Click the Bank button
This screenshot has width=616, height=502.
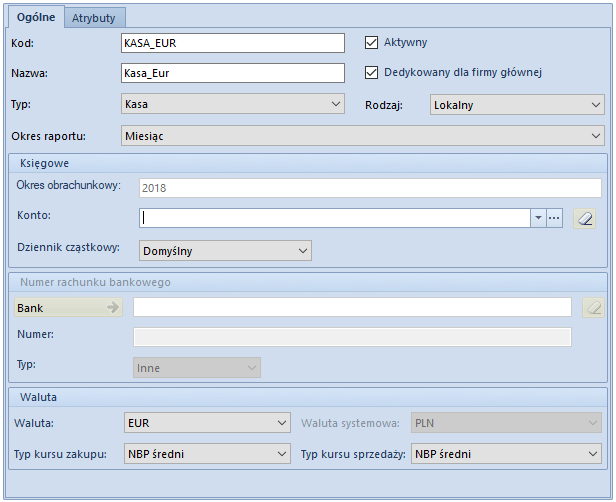pos(69,307)
